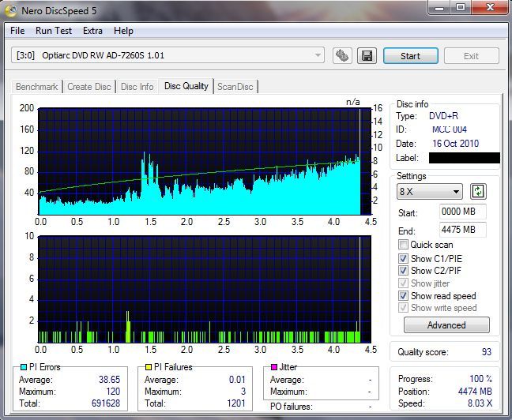Click the Save floppy disk icon
Image resolution: width=512 pixels, height=420 pixels.
click(x=367, y=56)
